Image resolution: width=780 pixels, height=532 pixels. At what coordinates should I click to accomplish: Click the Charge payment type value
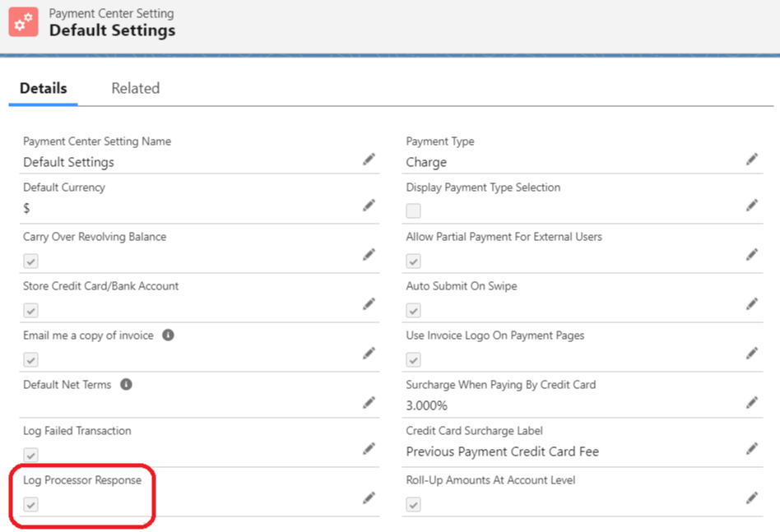coord(426,162)
